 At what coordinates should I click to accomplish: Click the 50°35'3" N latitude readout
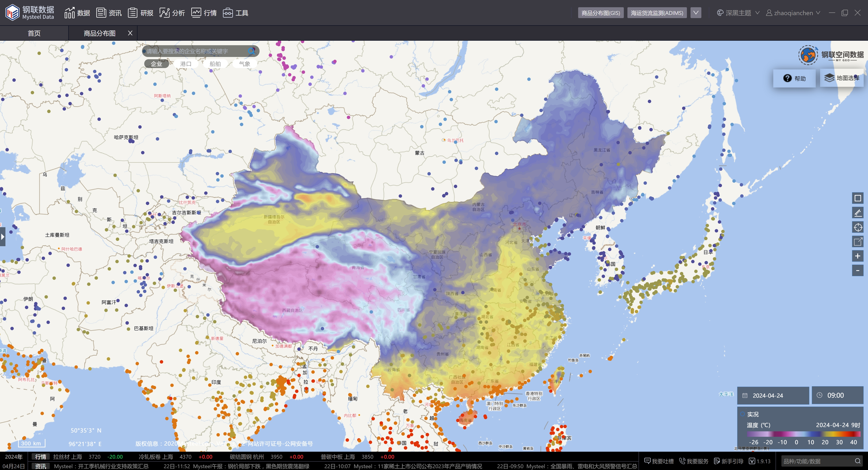86,431
